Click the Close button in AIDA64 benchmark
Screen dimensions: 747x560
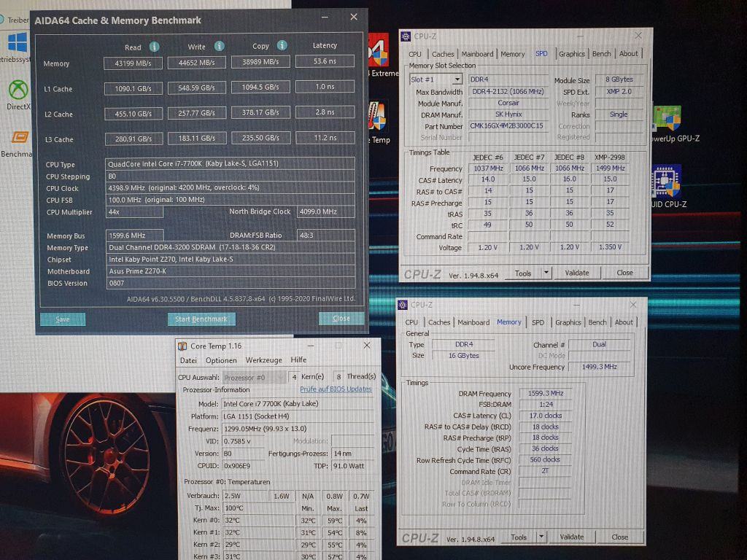pos(341,318)
